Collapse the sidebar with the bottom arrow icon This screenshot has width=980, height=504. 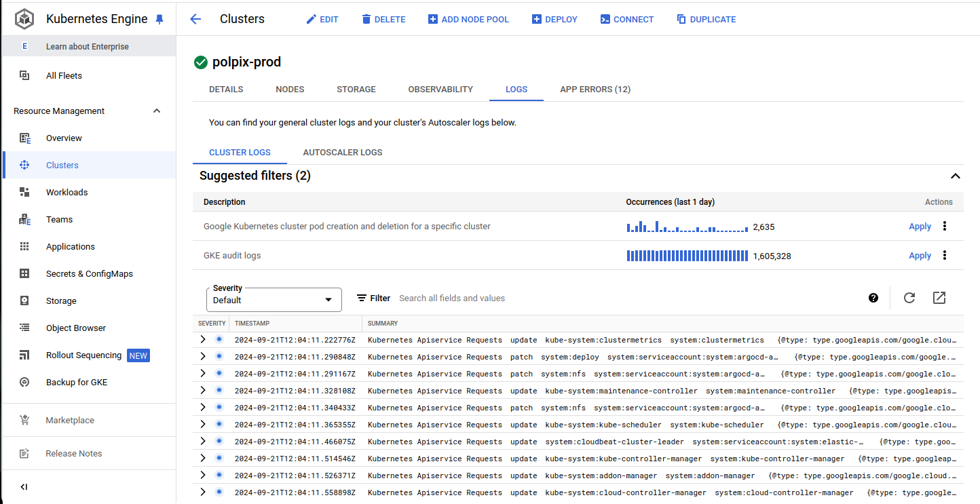(x=24, y=487)
